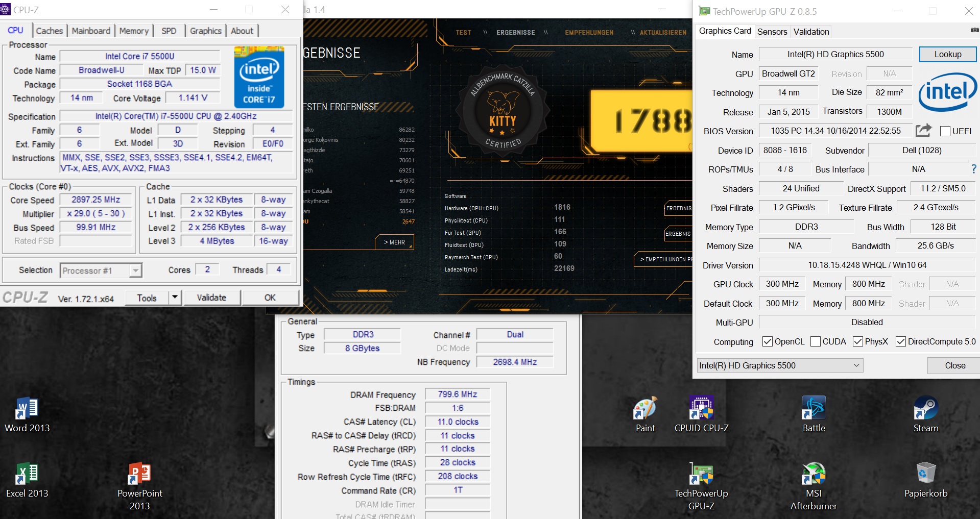Click AKTUALISIEREN in Catzilla menu
Screen dimensions: 980x519
coord(663,32)
